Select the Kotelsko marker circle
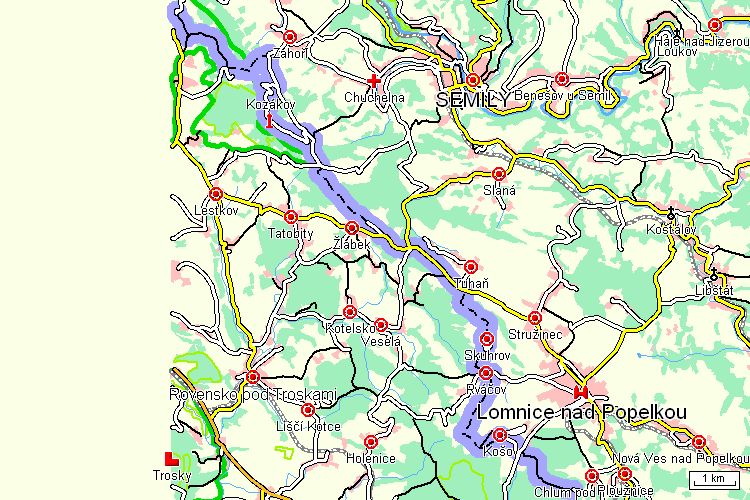750x500 pixels. [350, 312]
